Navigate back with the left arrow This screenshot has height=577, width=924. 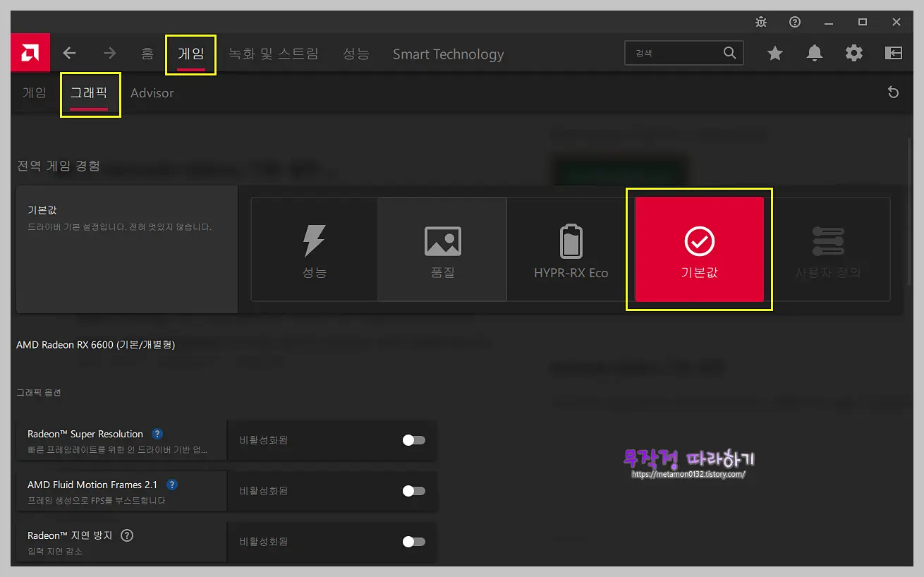(x=68, y=53)
